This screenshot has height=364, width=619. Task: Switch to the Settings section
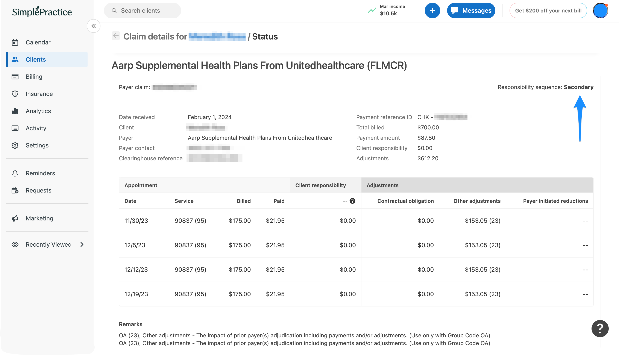37,145
